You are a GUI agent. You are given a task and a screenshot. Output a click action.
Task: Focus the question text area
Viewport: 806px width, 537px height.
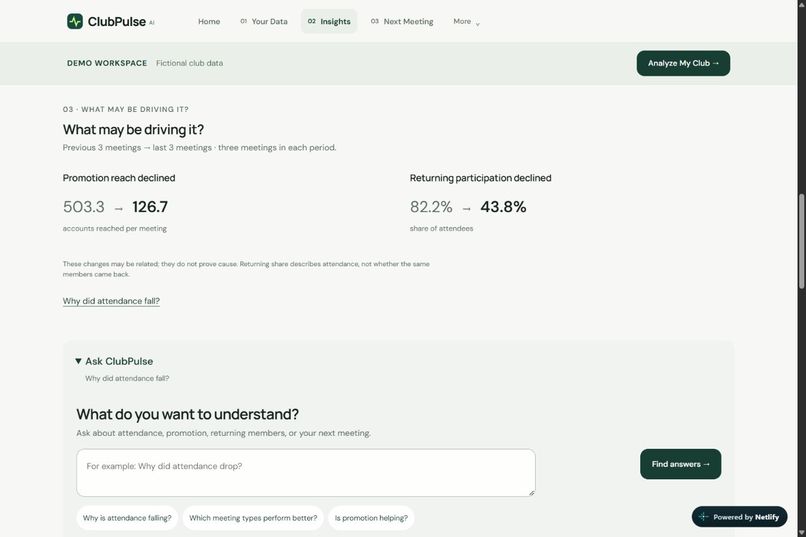[x=306, y=473]
